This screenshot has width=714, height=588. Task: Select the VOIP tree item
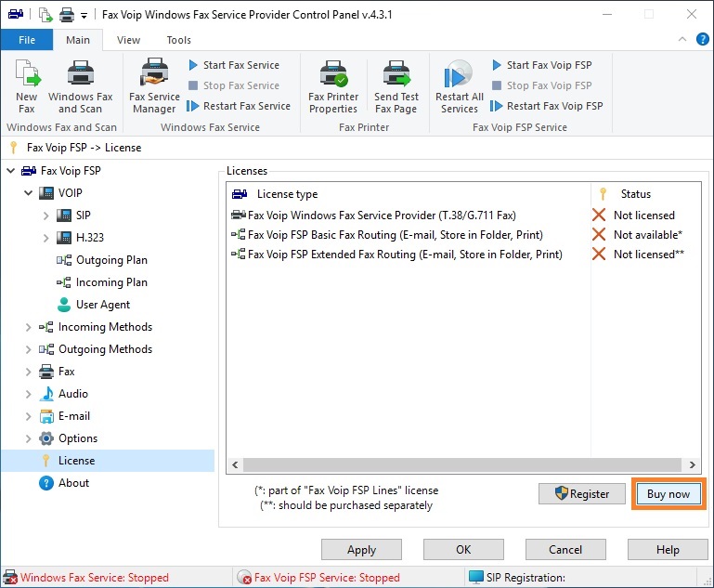(60, 193)
